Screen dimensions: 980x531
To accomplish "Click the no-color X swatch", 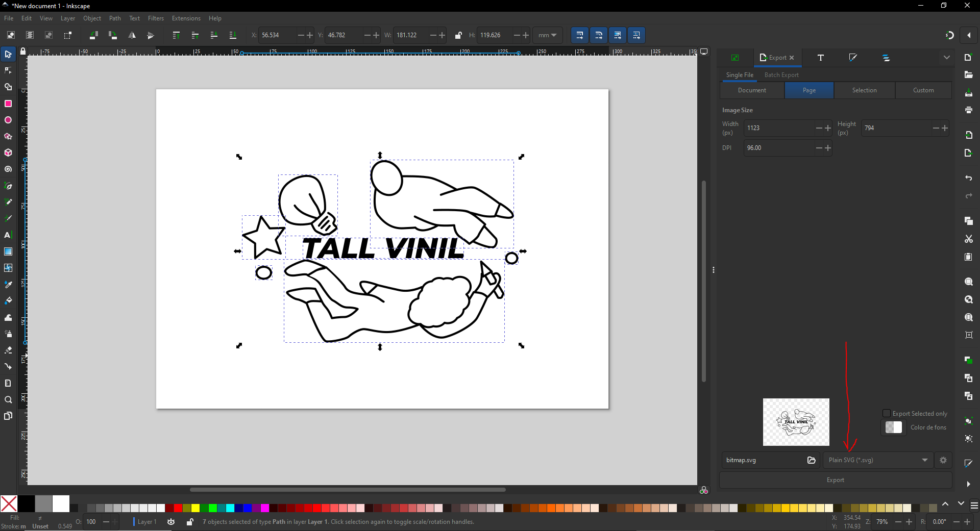I will coord(9,504).
